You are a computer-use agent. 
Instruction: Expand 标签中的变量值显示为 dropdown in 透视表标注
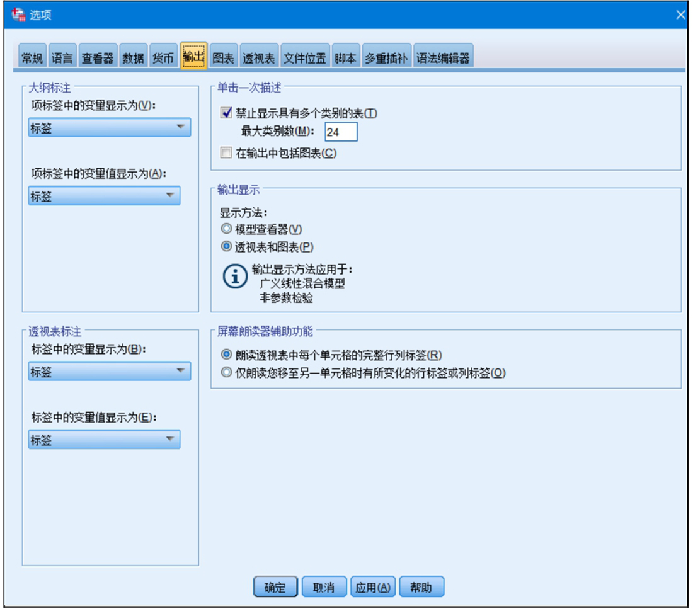(104, 440)
